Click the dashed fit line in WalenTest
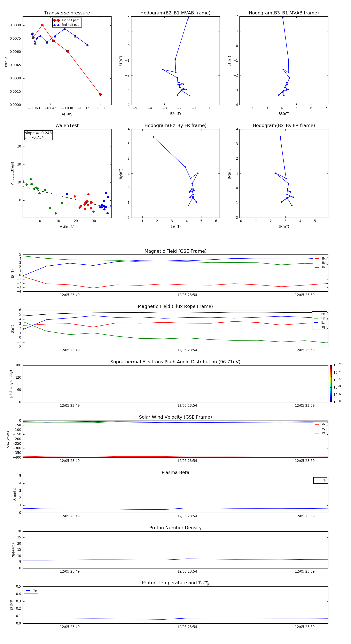The image size is (351, 644). (x=67, y=197)
